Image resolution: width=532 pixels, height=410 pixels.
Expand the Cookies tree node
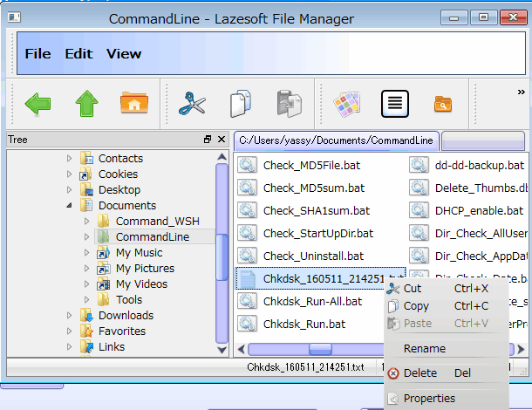(x=69, y=174)
